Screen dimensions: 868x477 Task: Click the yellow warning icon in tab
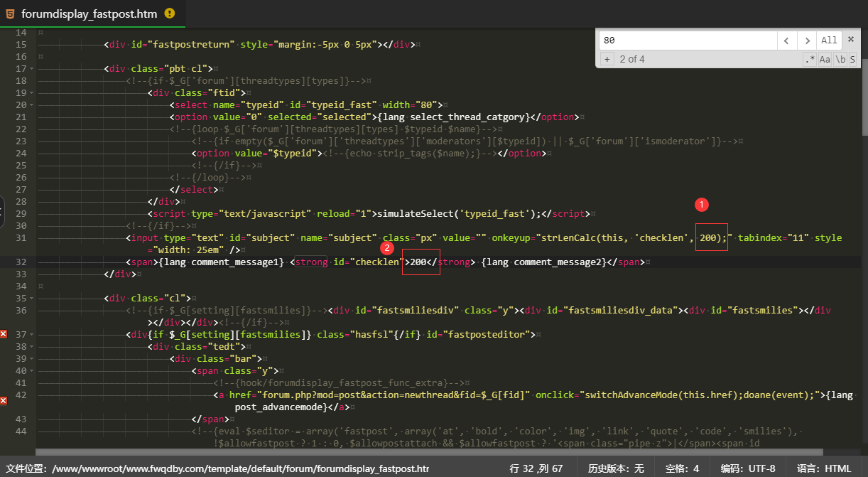coord(169,13)
